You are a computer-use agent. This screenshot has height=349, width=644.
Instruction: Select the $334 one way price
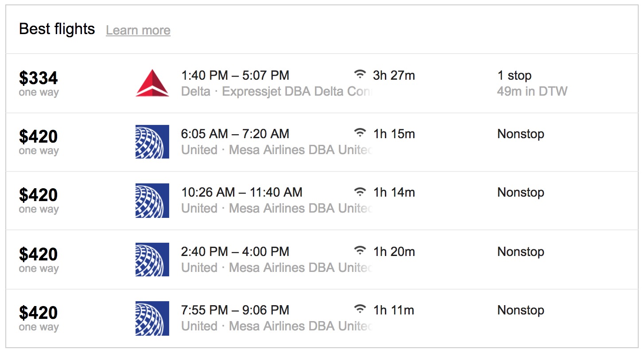pyautogui.click(x=39, y=79)
